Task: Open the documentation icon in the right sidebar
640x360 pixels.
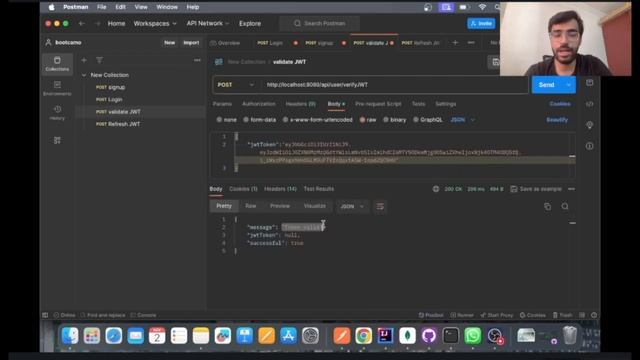Action: click(x=589, y=83)
